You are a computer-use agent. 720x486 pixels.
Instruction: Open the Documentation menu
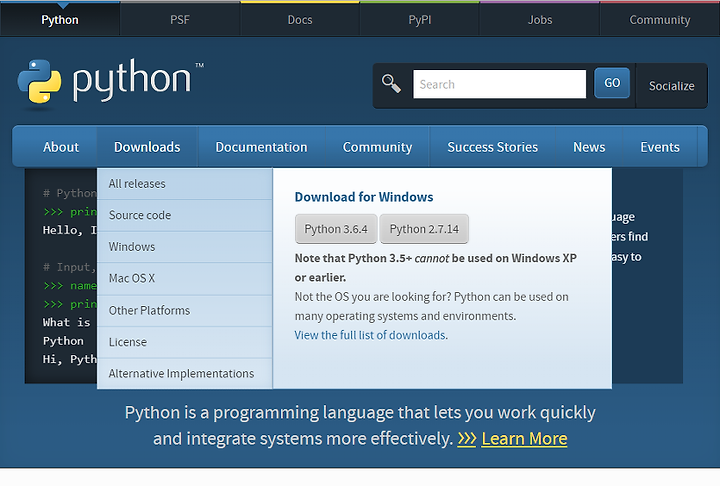coord(261,147)
